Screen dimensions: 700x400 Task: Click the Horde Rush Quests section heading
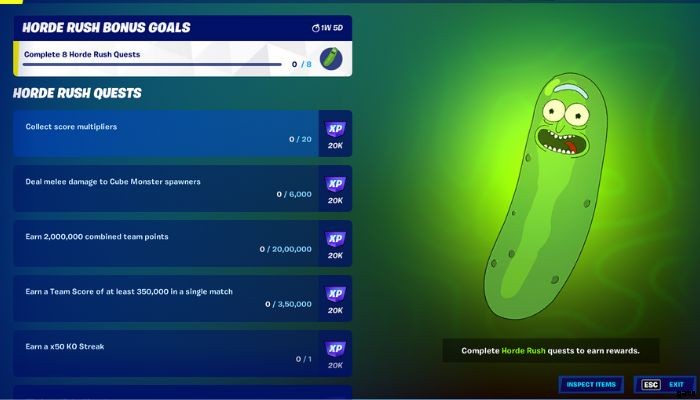pos(77,93)
